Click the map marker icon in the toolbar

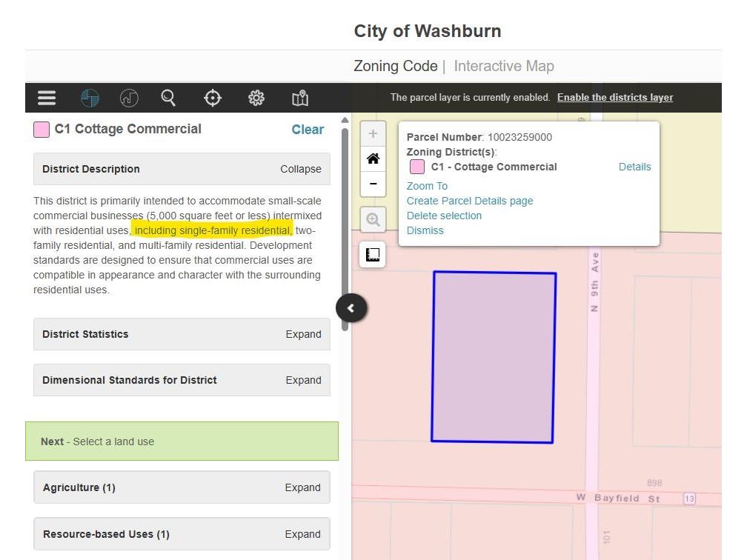(x=299, y=98)
